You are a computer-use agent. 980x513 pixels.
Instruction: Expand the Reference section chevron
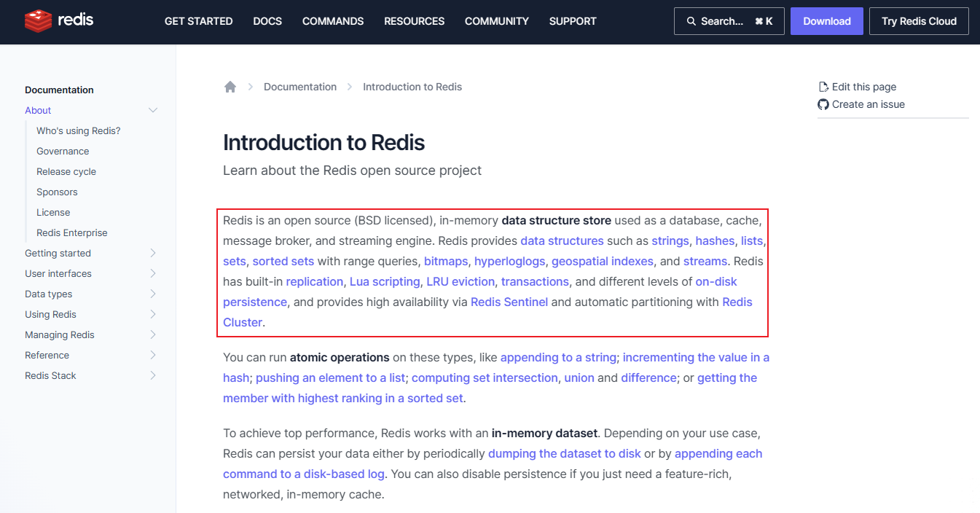(153, 355)
